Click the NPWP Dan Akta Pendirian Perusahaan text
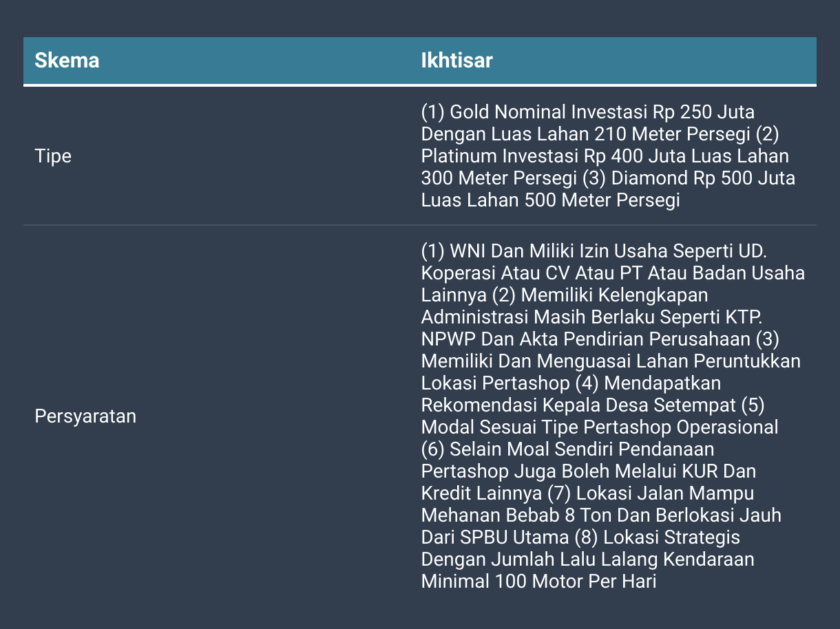840x629 pixels. [585, 339]
